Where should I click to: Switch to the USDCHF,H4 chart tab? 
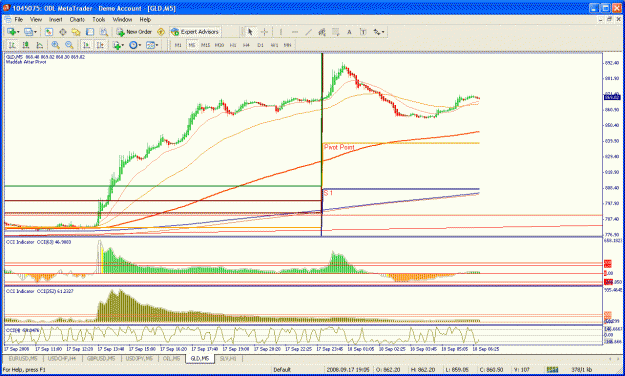coord(62,358)
